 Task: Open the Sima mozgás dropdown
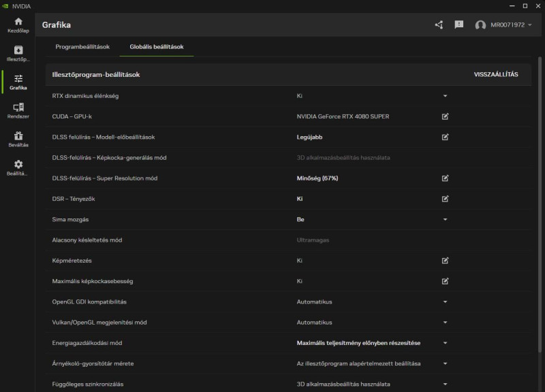445,220
